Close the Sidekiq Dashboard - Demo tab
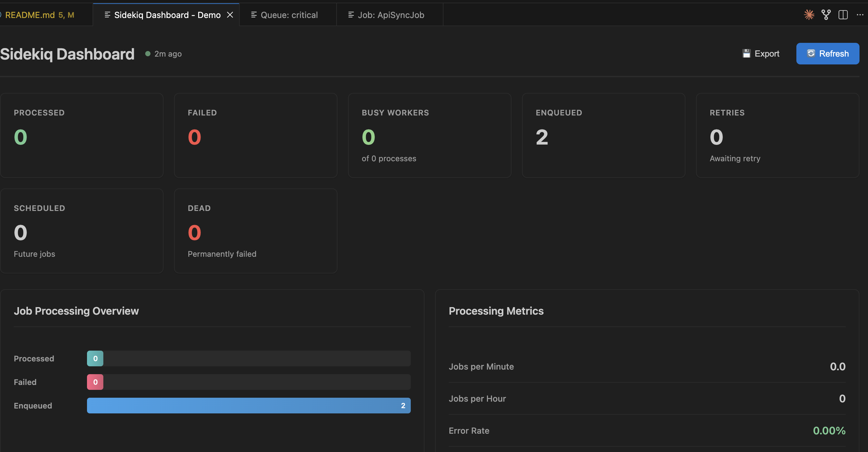Image resolution: width=868 pixels, height=452 pixels. (230, 14)
